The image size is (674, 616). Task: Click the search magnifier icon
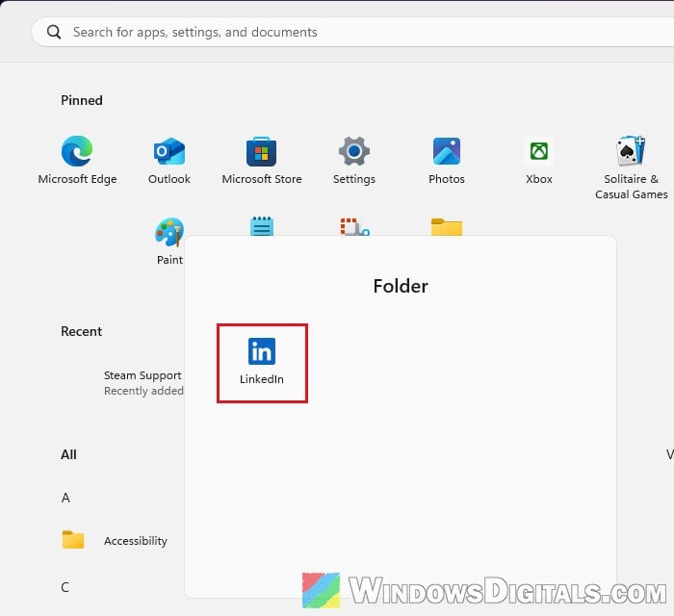(x=54, y=32)
